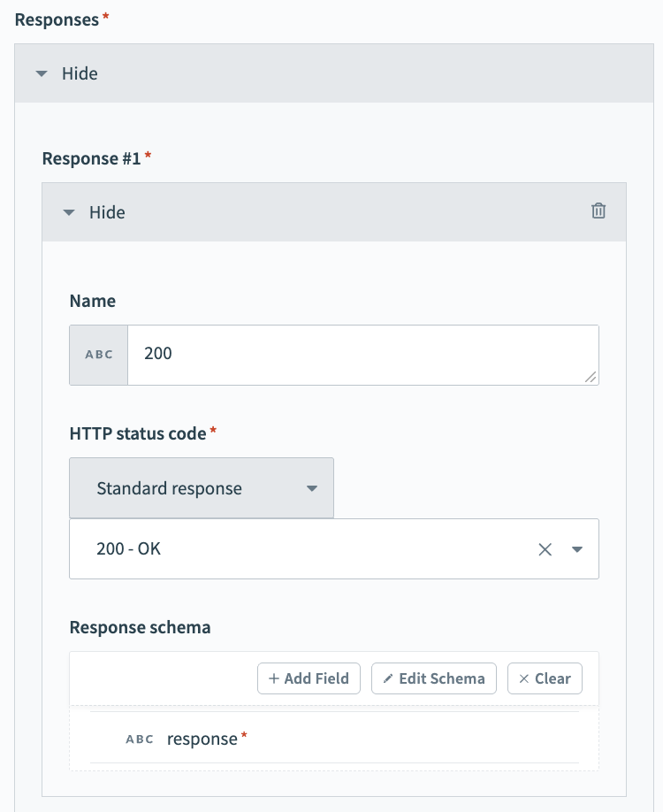
Task: Click the chevron arrow next to outer Hide label
Action: pyautogui.click(x=42, y=73)
